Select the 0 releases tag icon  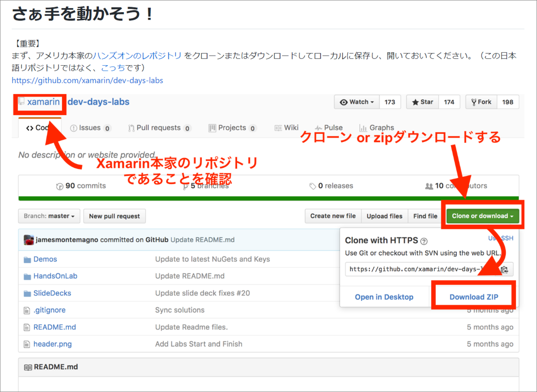coord(313,186)
